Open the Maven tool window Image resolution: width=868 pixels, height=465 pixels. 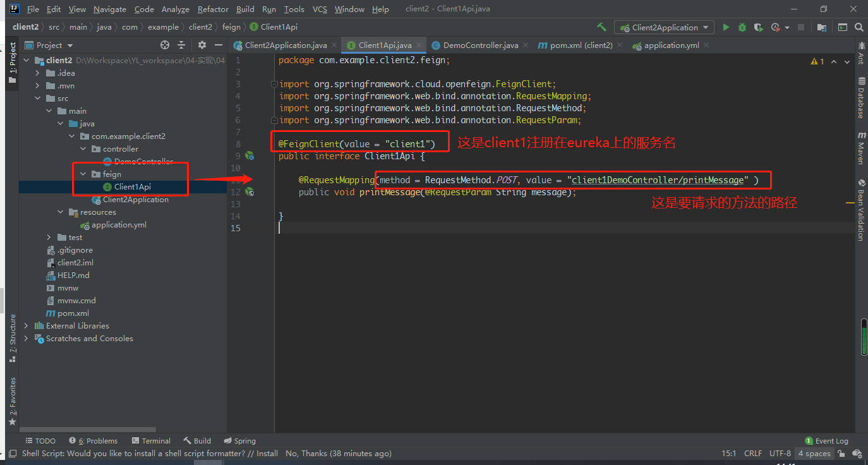click(x=861, y=148)
